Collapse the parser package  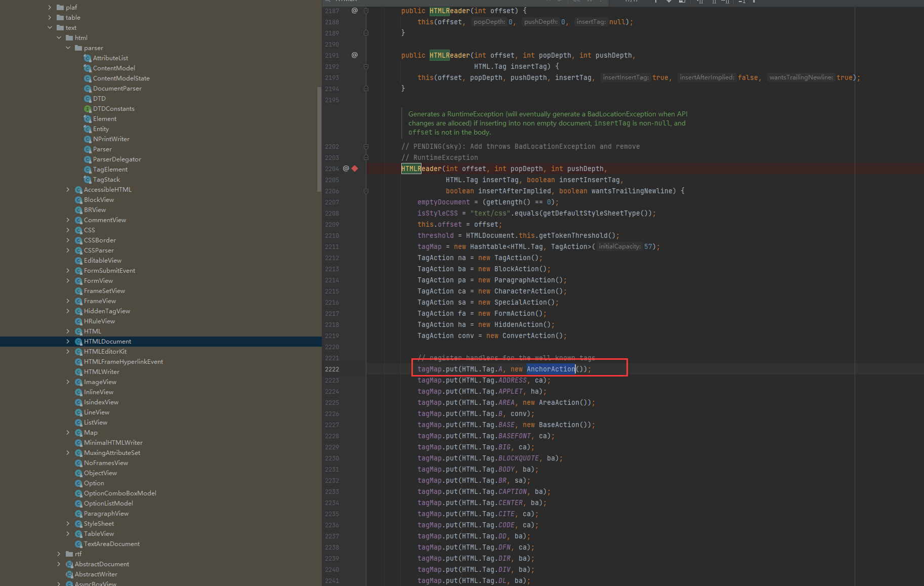(68, 48)
